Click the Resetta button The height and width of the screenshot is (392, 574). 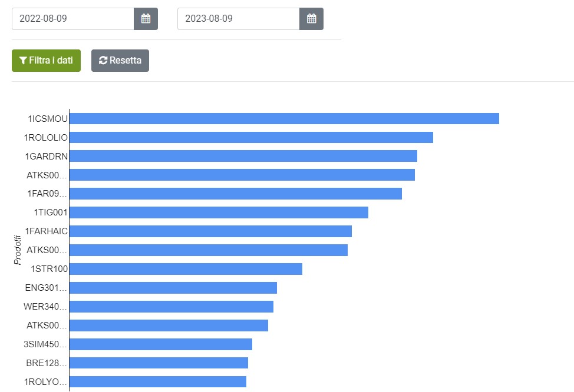120,59
